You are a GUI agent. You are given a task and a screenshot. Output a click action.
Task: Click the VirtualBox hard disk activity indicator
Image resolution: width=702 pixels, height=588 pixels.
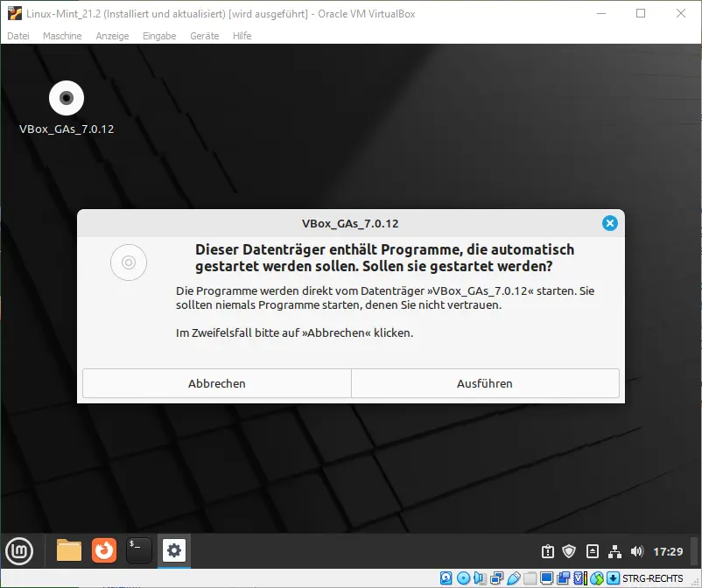(x=446, y=578)
